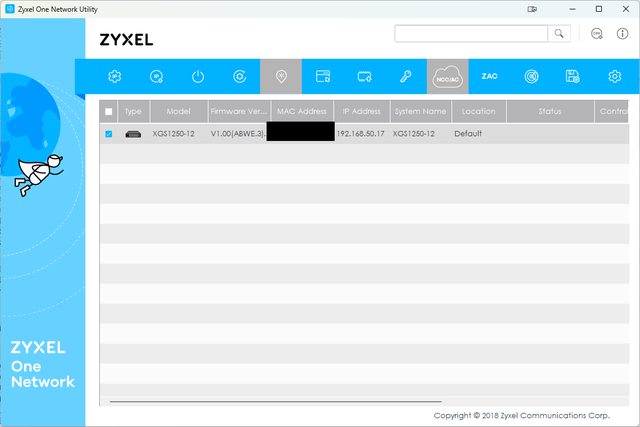Viewport: 640px width, 427px height.
Task: Click the ZAC toolbar button
Action: [x=489, y=76]
